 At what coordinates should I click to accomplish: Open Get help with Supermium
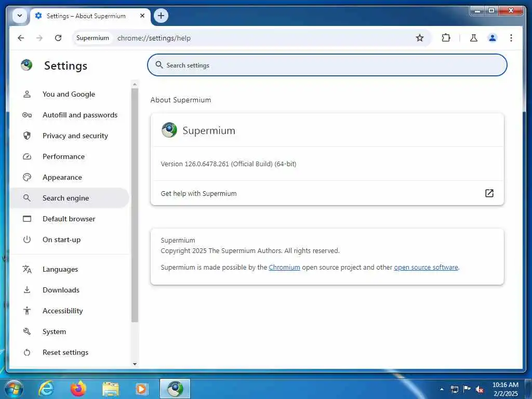click(x=327, y=193)
